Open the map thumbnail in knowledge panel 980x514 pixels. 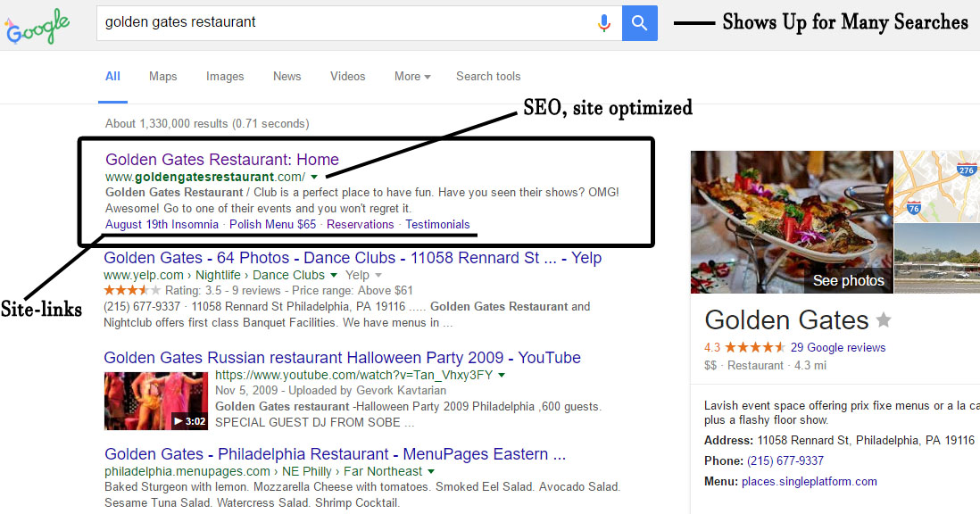[x=937, y=187]
